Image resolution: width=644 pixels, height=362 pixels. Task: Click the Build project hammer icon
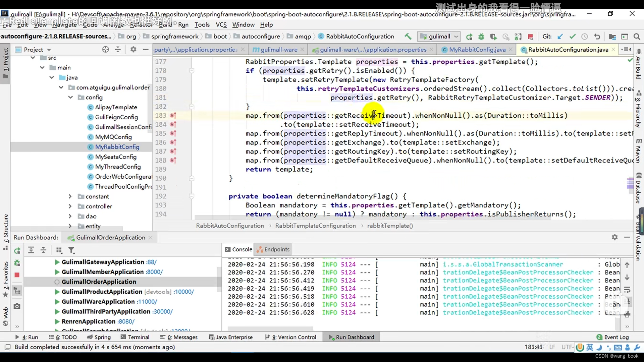tap(408, 36)
